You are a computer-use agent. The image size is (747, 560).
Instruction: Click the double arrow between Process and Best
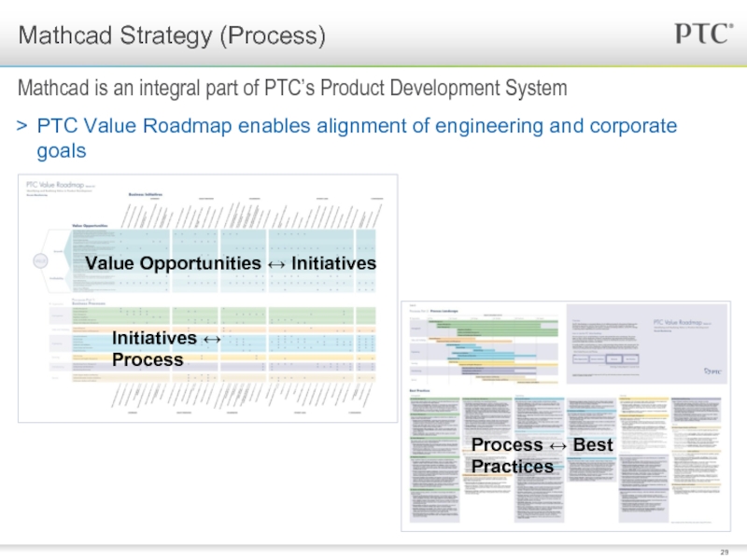click(x=557, y=446)
